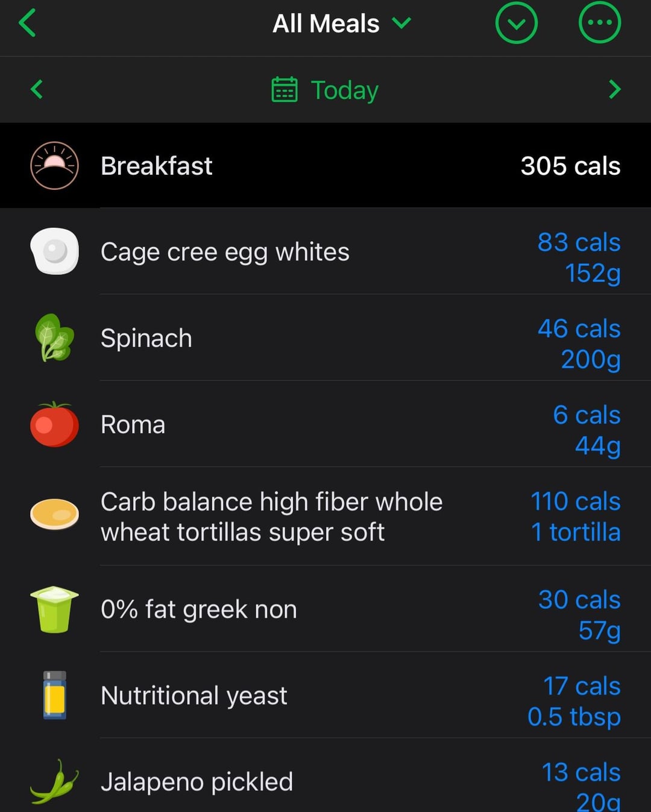This screenshot has width=651, height=812.
Task: Open the Today date picker
Action: (x=325, y=90)
